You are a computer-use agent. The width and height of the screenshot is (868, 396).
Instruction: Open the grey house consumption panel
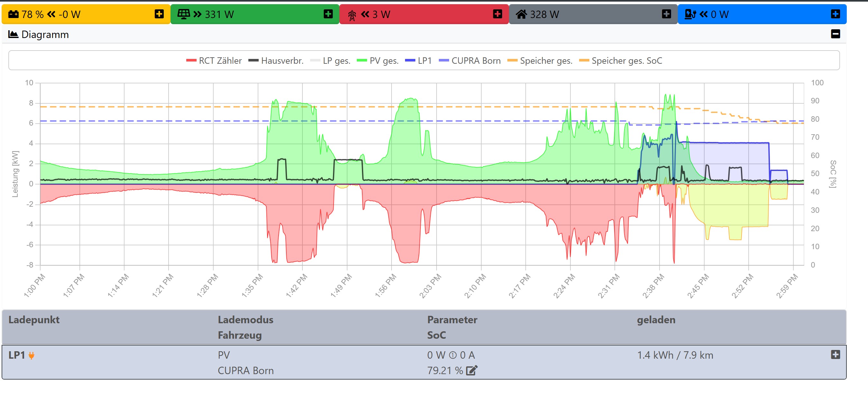tap(666, 14)
